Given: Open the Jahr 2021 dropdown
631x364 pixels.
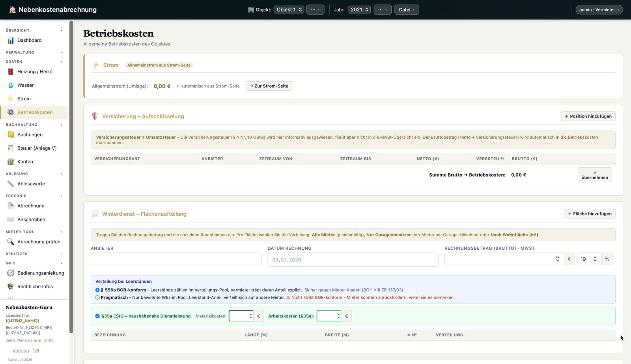Looking at the screenshot, I should [359, 10].
